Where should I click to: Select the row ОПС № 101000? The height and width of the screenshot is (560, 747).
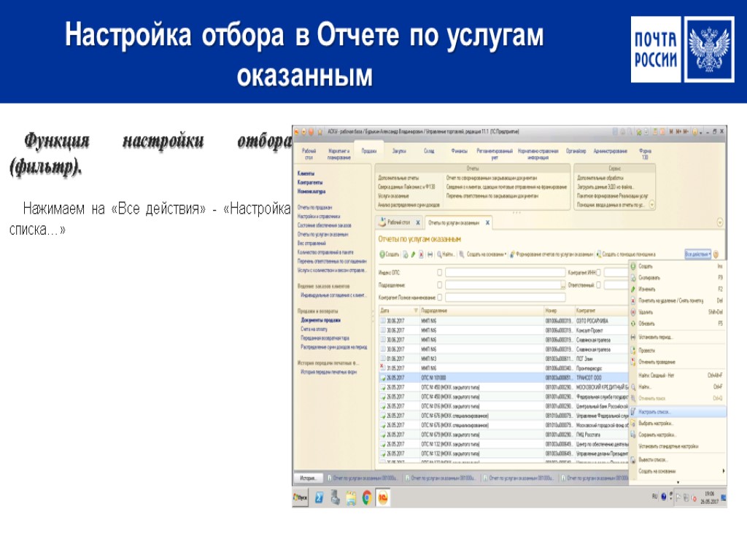tap(503, 378)
